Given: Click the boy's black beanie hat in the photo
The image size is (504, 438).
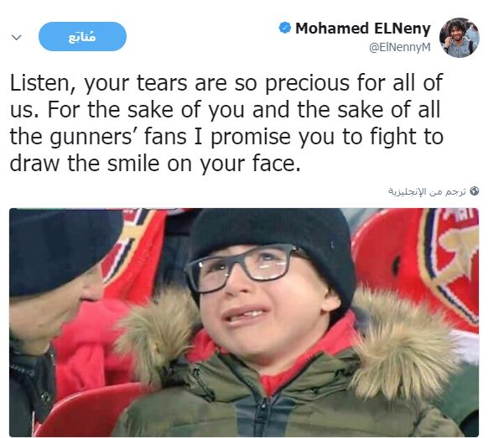Looking at the screenshot, I should tap(272, 249).
